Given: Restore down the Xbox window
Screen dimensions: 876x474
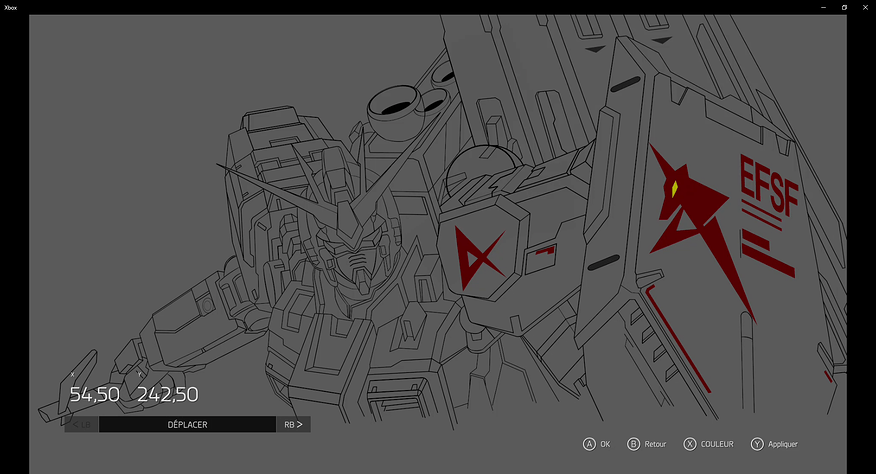Looking at the screenshot, I should coord(844,7).
